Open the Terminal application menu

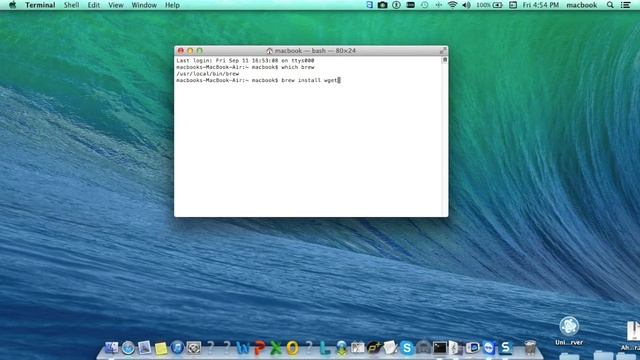(x=40, y=5)
